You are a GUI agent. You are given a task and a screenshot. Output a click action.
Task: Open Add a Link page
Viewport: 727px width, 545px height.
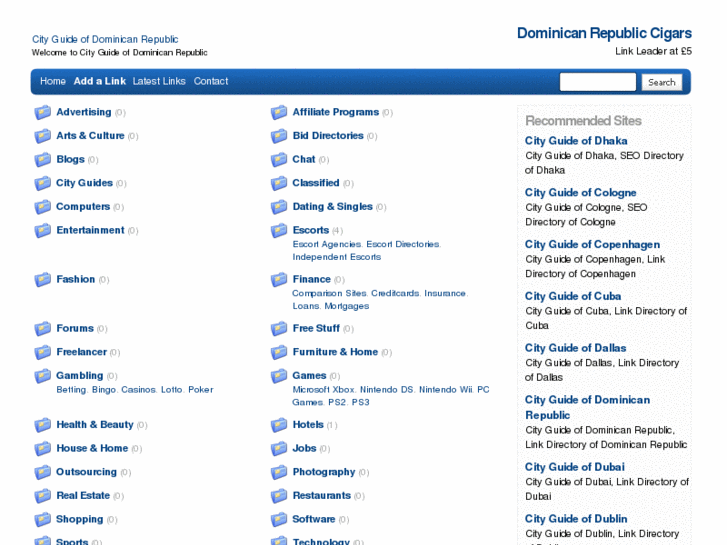tap(100, 81)
